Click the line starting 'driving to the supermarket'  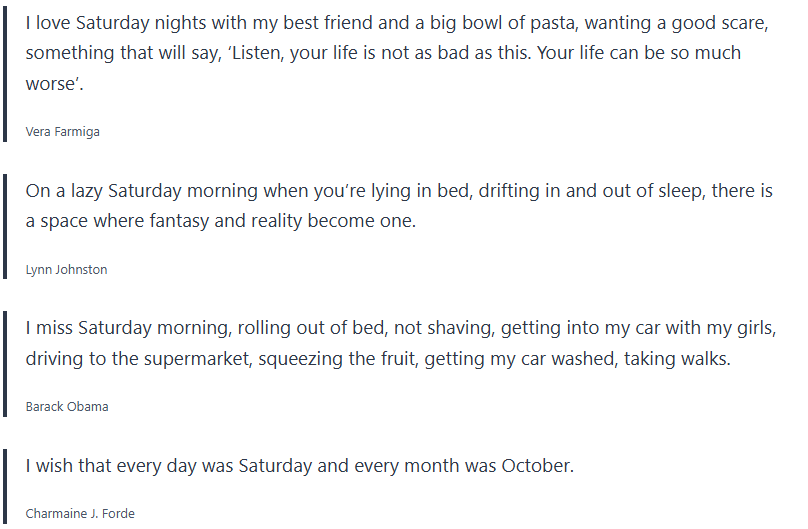click(378, 359)
